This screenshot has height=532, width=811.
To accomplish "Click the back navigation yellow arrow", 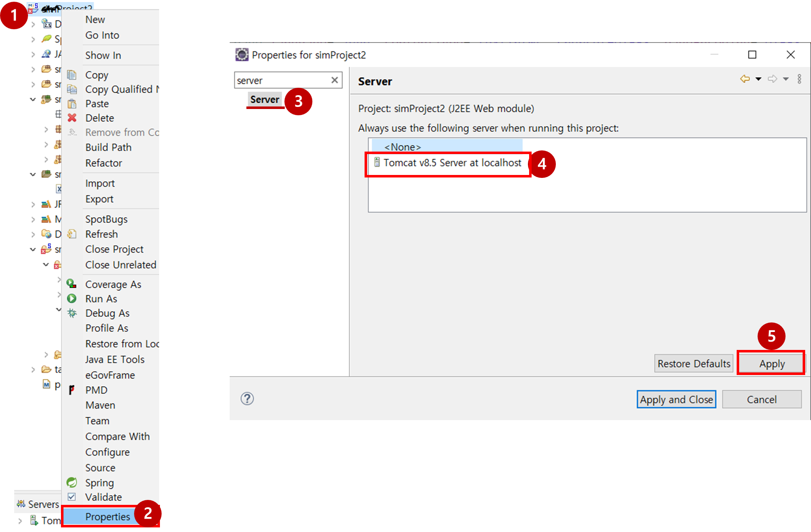I will 745,79.
